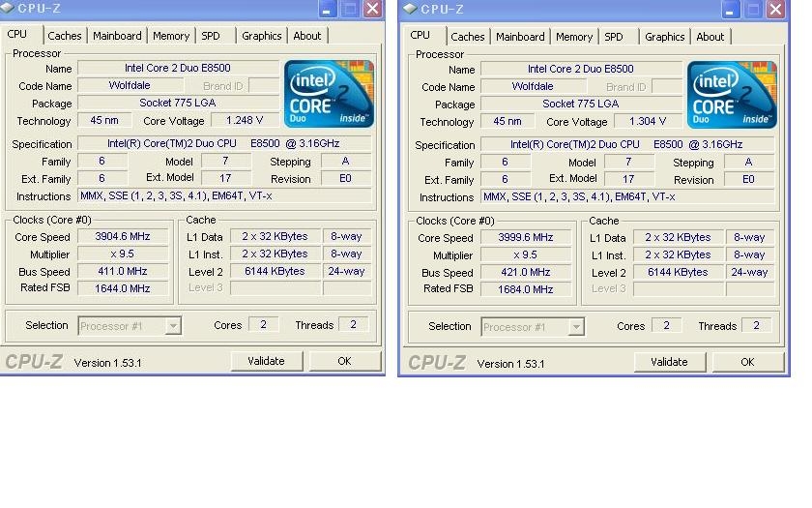
Task: Click Technology 45 nm value in right window
Action: (507, 121)
